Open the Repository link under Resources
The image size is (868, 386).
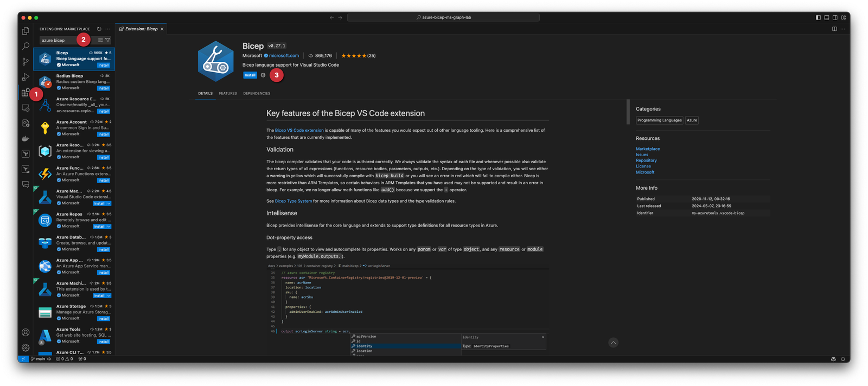click(x=646, y=160)
